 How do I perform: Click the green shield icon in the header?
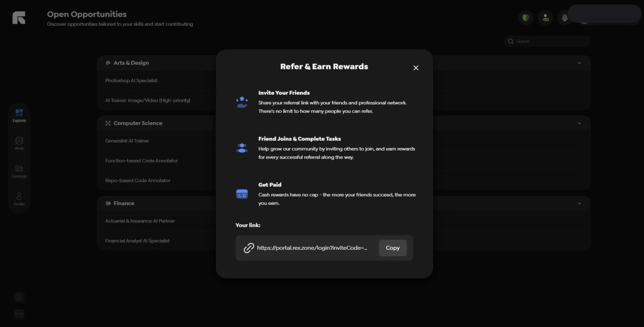(x=525, y=18)
